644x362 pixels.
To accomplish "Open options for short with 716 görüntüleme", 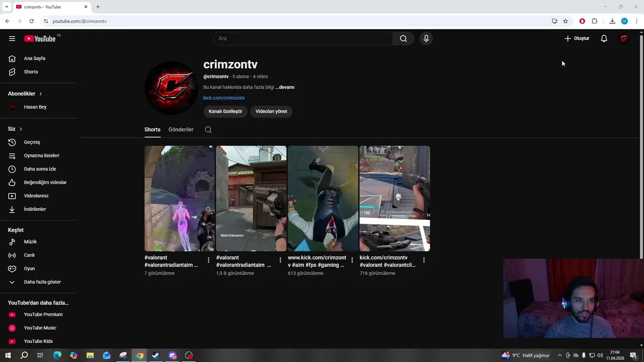I will (x=424, y=260).
